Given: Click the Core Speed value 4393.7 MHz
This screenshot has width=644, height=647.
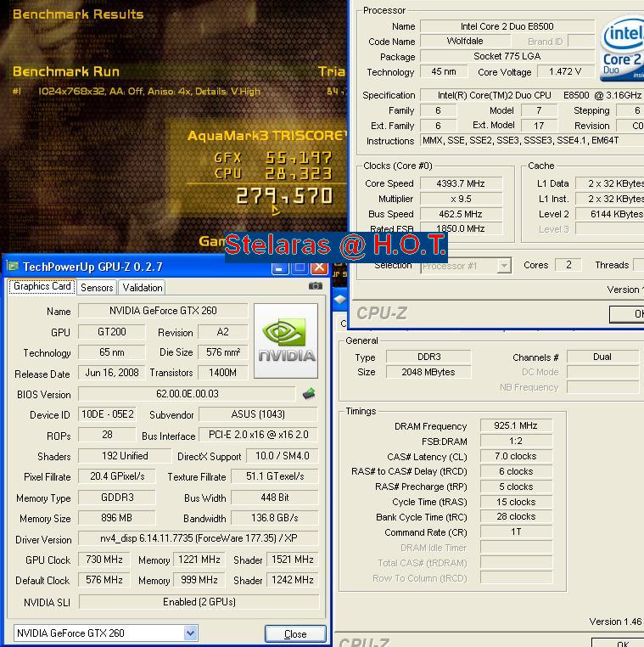Looking at the screenshot, I should click(x=461, y=183).
